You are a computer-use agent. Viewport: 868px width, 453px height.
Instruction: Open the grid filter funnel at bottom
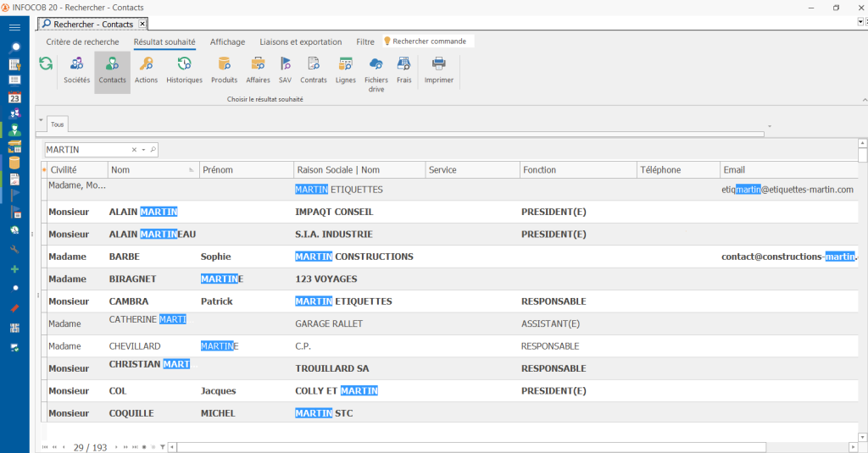point(162,446)
